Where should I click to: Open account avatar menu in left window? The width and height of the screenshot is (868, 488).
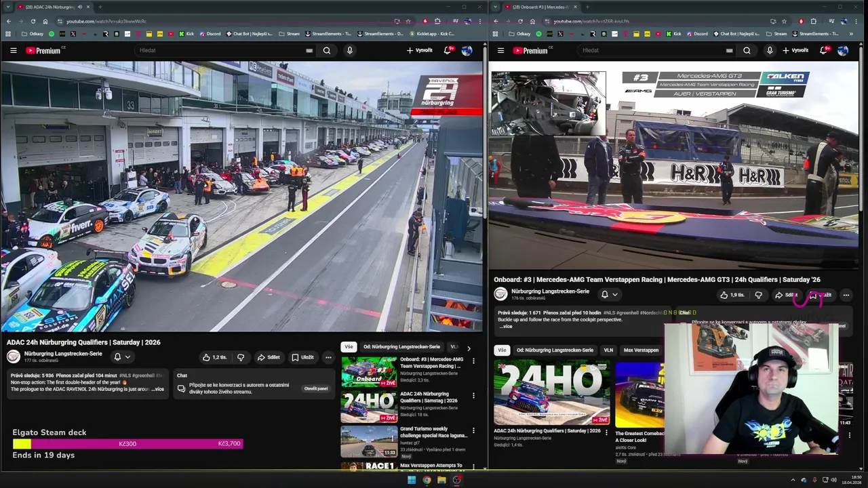pos(467,50)
